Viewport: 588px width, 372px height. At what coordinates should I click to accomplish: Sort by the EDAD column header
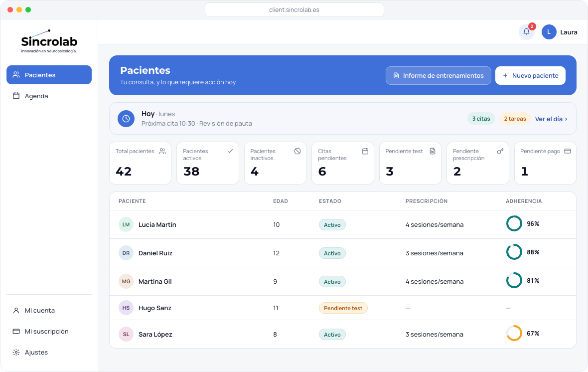(x=281, y=201)
